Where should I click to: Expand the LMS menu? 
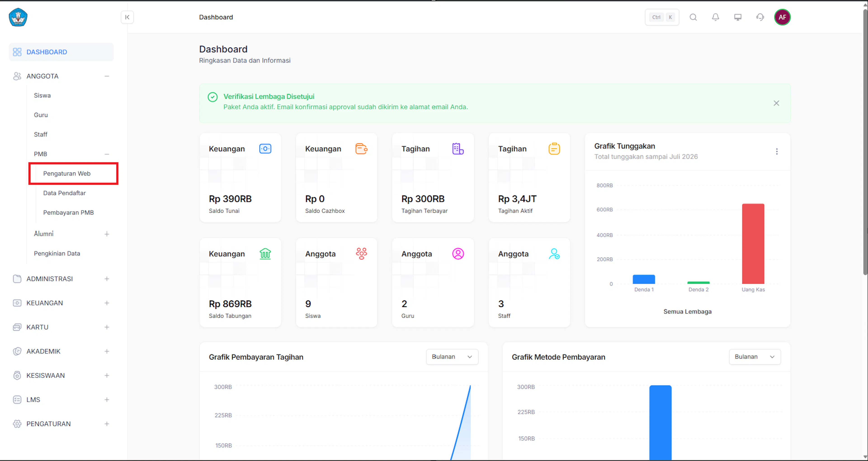[x=106, y=400]
